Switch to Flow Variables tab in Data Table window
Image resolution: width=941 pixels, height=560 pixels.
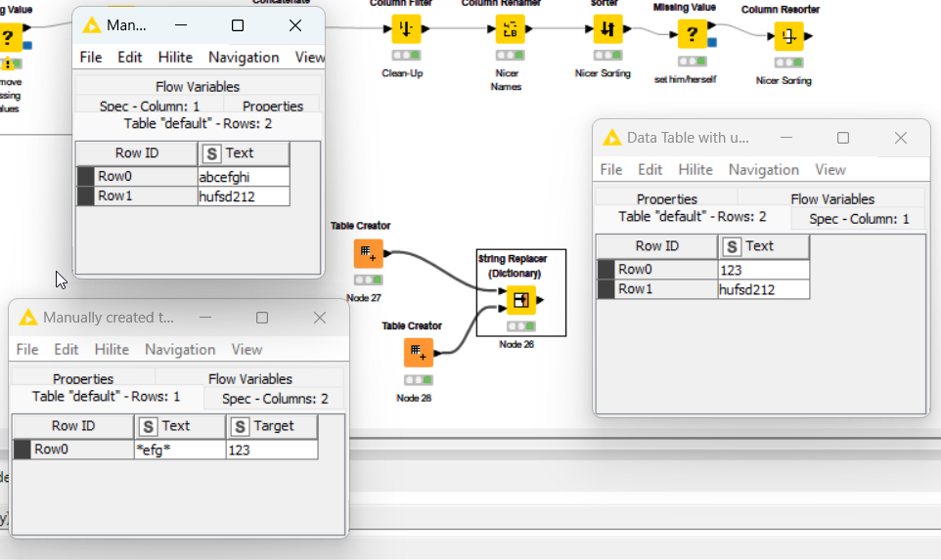click(831, 199)
